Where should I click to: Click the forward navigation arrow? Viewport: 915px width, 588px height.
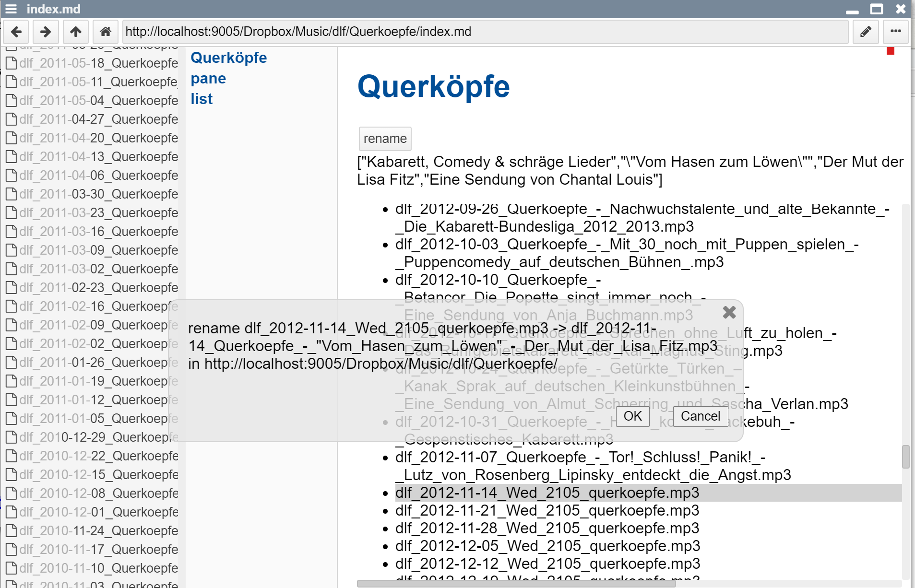[46, 32]
